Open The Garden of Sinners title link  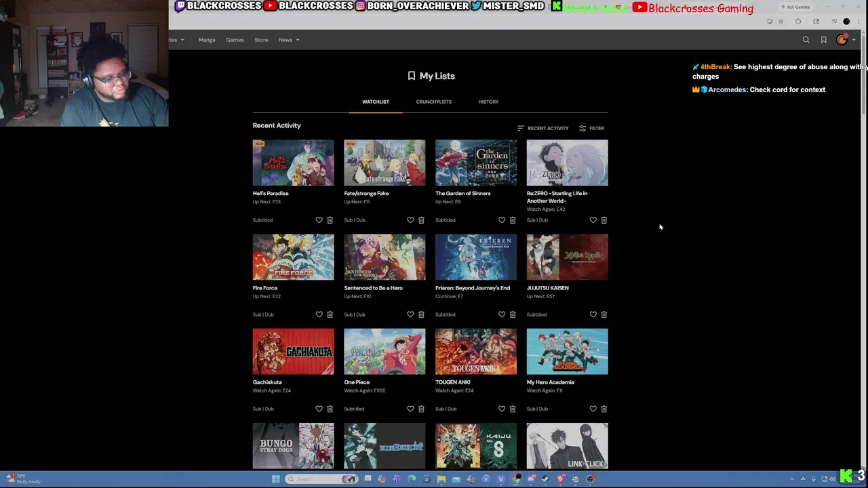pos(463,193)
